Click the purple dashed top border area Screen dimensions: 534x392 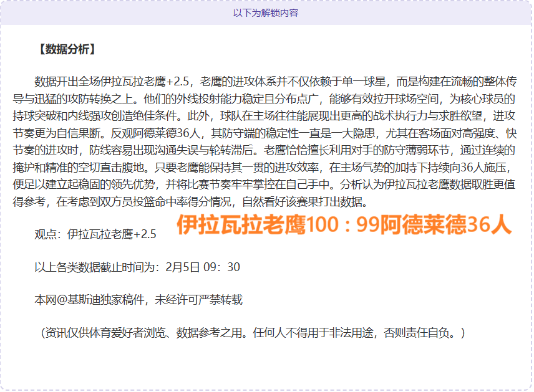coord(267,2)
